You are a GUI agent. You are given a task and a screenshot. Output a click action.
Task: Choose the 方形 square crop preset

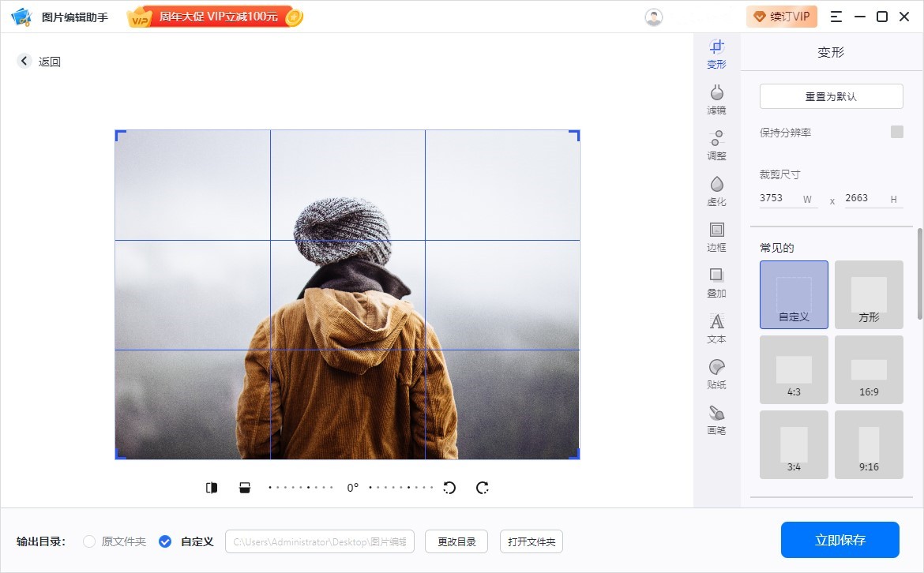pos(870,294)
